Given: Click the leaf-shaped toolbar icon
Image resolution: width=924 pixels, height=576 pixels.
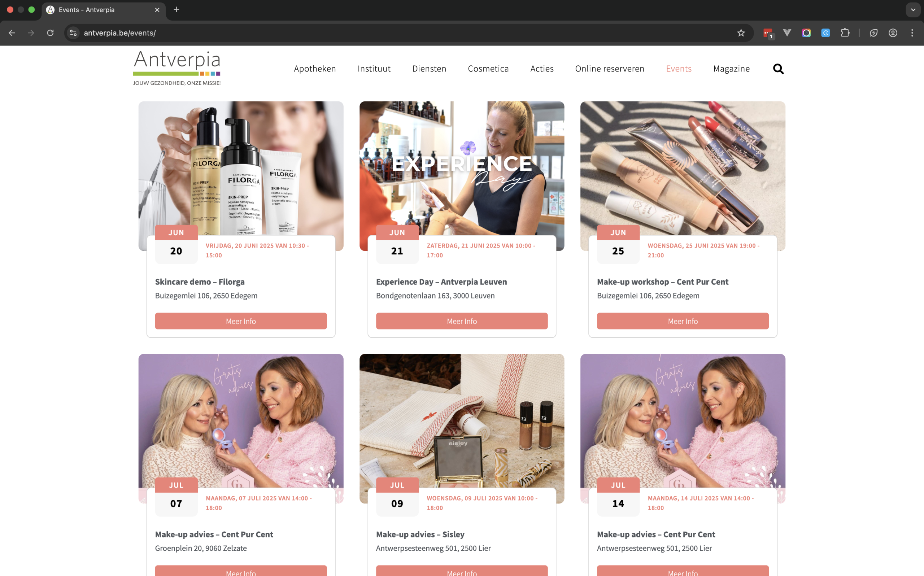Looking at the screenshot, I should [x=873, y=33].
